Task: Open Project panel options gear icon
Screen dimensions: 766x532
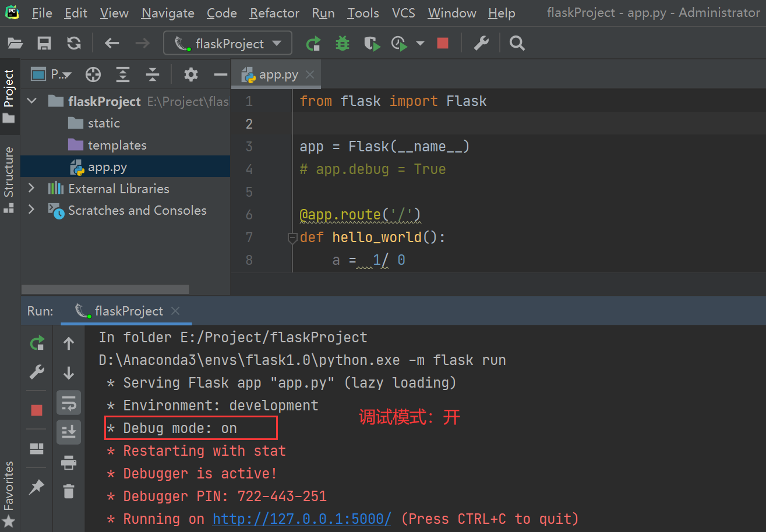Action: (191, 75)
